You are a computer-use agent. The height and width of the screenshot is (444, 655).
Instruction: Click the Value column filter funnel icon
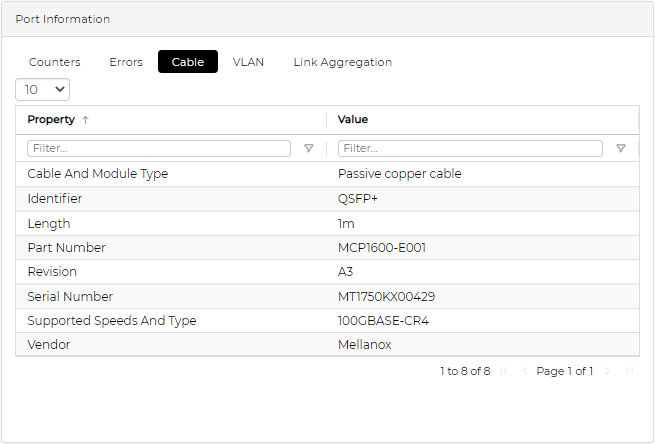pos(620,148)
